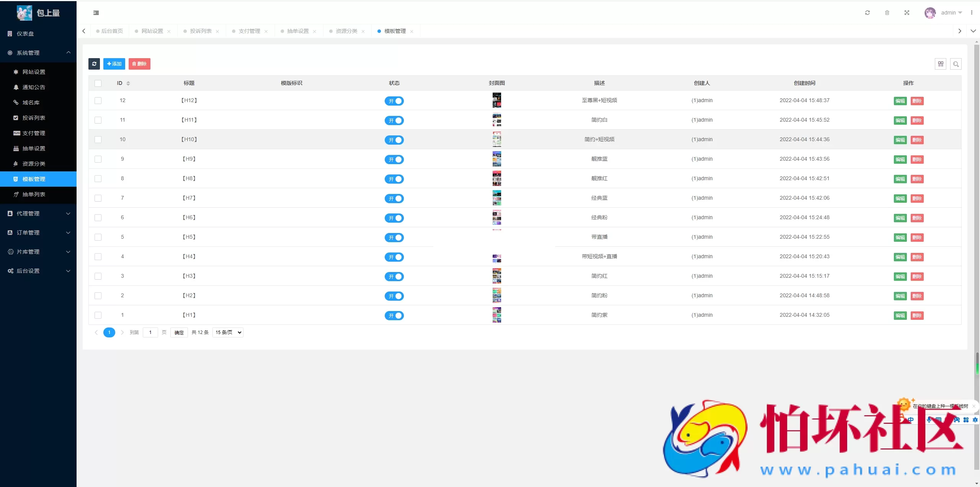Image resolution: width=980 pixels, height=487 pixels.
Task: Open the column filter grid icon
Action: point(941,64)
